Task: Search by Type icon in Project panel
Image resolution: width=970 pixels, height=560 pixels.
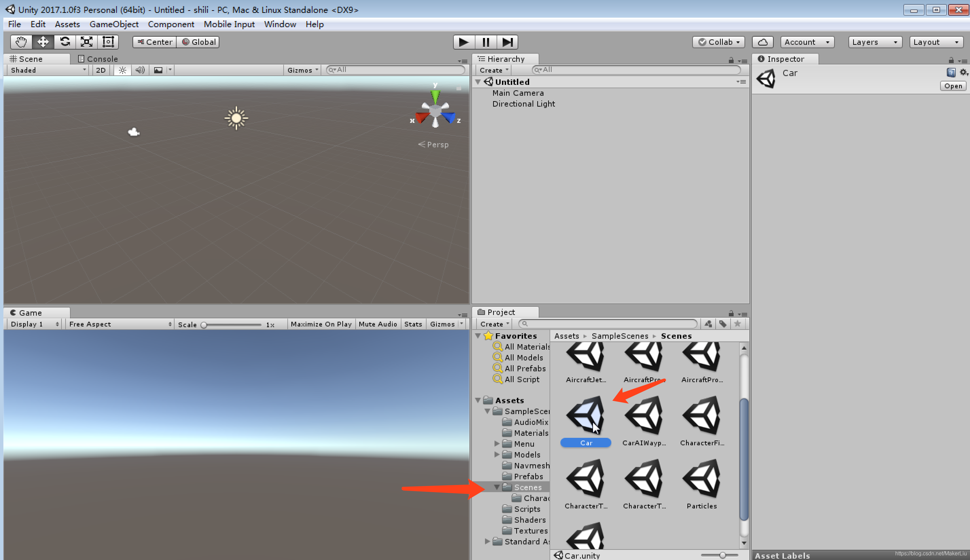Action: tap(708, 324)
